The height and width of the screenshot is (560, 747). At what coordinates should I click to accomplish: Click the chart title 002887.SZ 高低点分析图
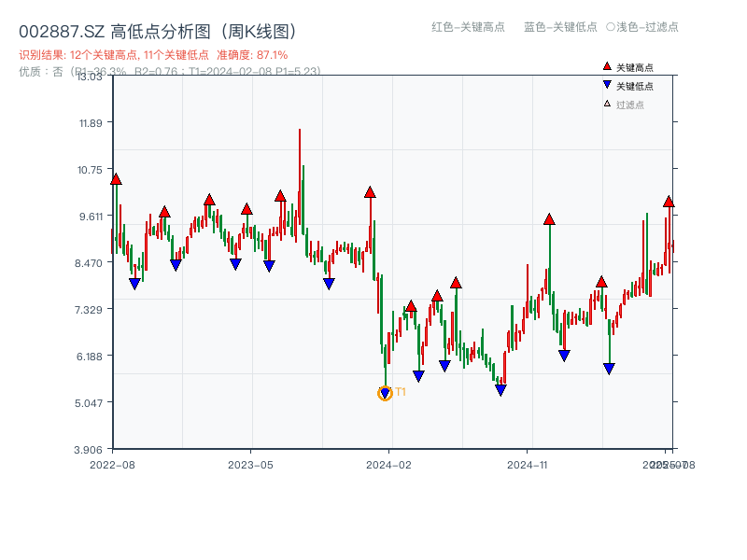(x=158, y=32)
